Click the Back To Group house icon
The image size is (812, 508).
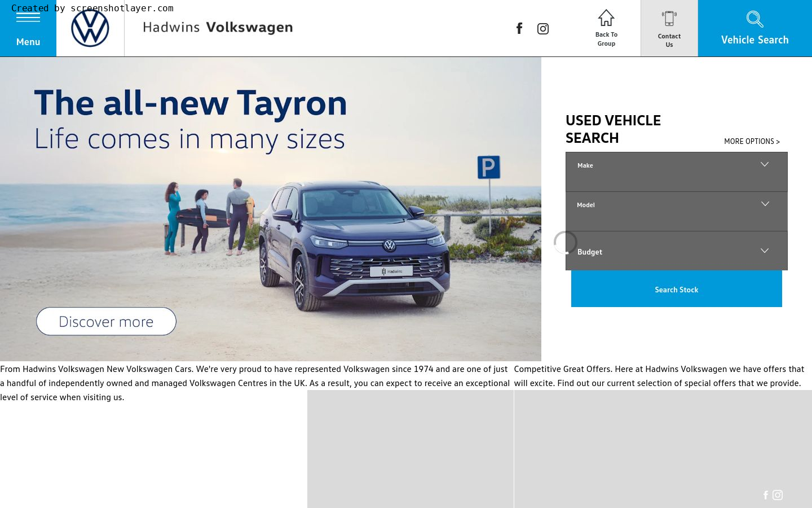point(606,18)
